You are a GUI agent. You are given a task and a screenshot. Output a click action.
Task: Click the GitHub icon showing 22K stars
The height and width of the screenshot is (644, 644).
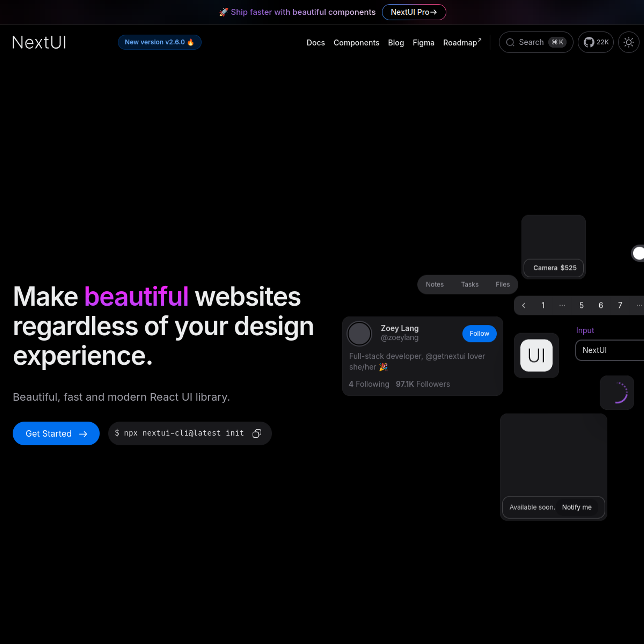click(596, 42)
